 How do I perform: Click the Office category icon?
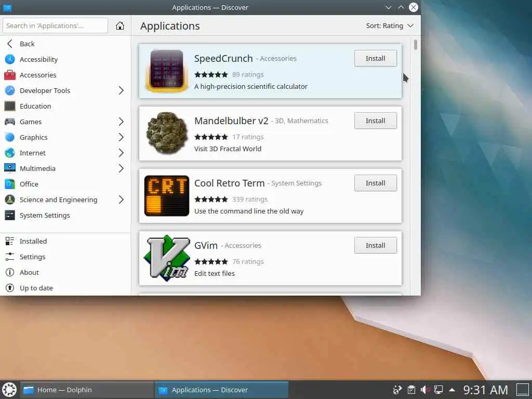click(x=10, y=184)
